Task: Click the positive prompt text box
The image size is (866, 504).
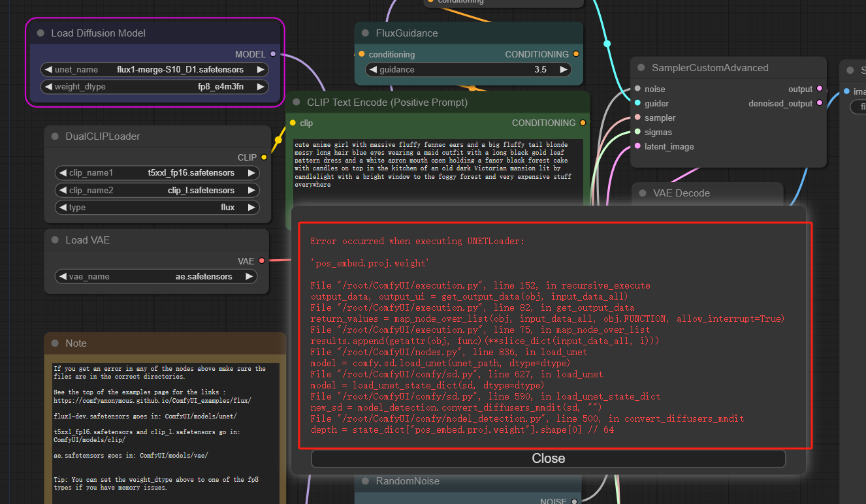Action: point(438,165)
